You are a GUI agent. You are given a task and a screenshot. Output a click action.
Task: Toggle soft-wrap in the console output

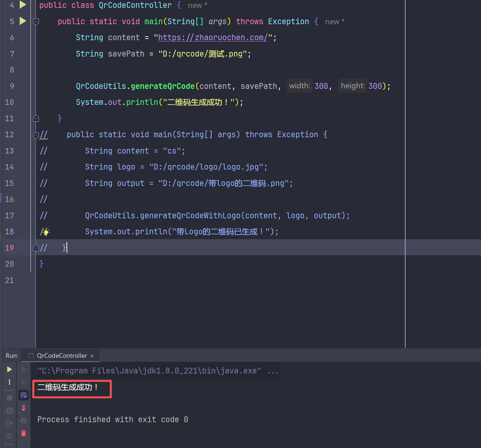click(x=24, y=395)
